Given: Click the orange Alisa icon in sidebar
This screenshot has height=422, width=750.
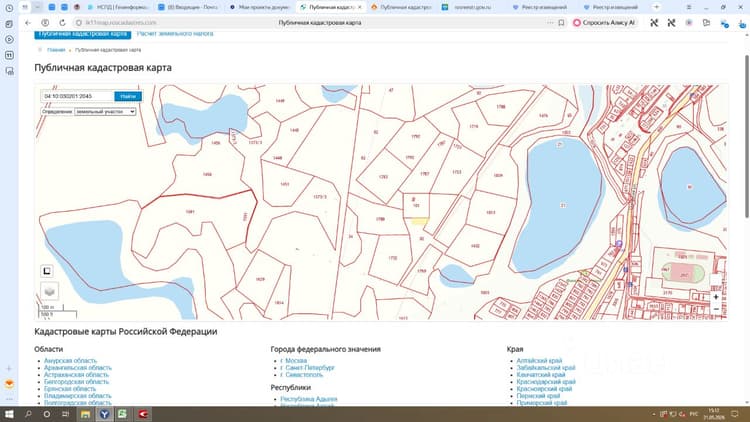Looking at the screenshot, I should pos(9,384).
